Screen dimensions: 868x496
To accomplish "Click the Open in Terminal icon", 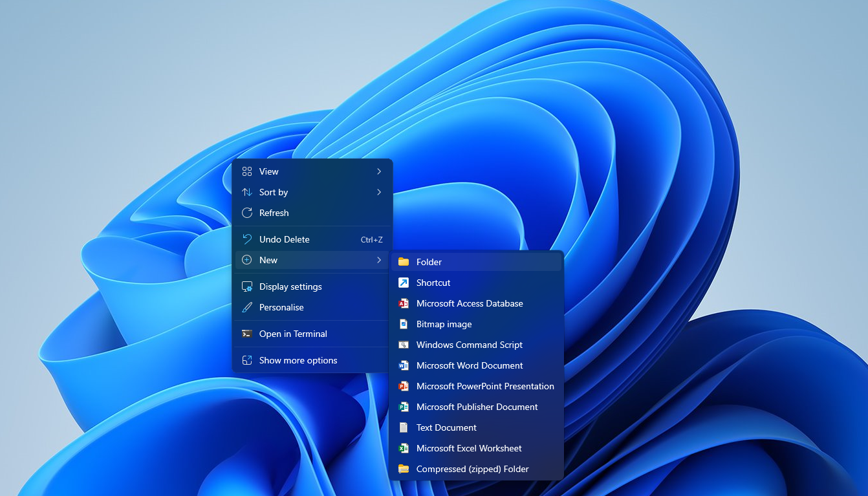I will [246, 334].
